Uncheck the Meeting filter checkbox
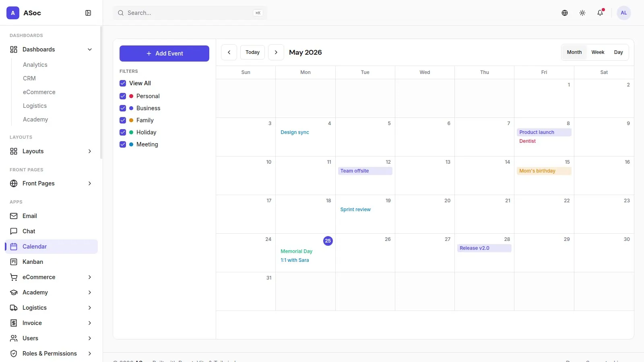 (x=123, y=144)
